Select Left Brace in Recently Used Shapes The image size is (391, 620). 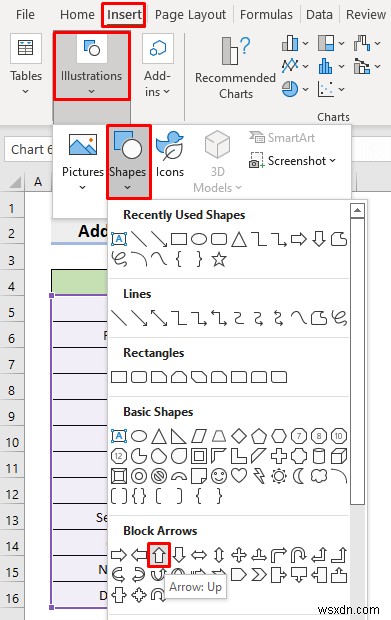coord(179,259)
